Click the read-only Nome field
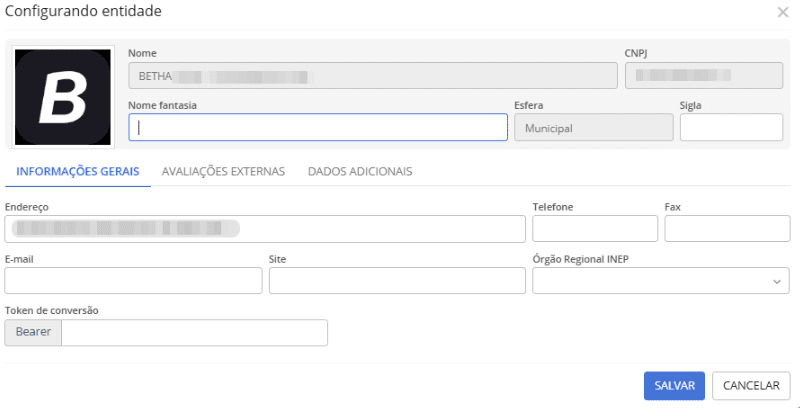The width and height of the screenshot is (800, 408). click(372, 75)
